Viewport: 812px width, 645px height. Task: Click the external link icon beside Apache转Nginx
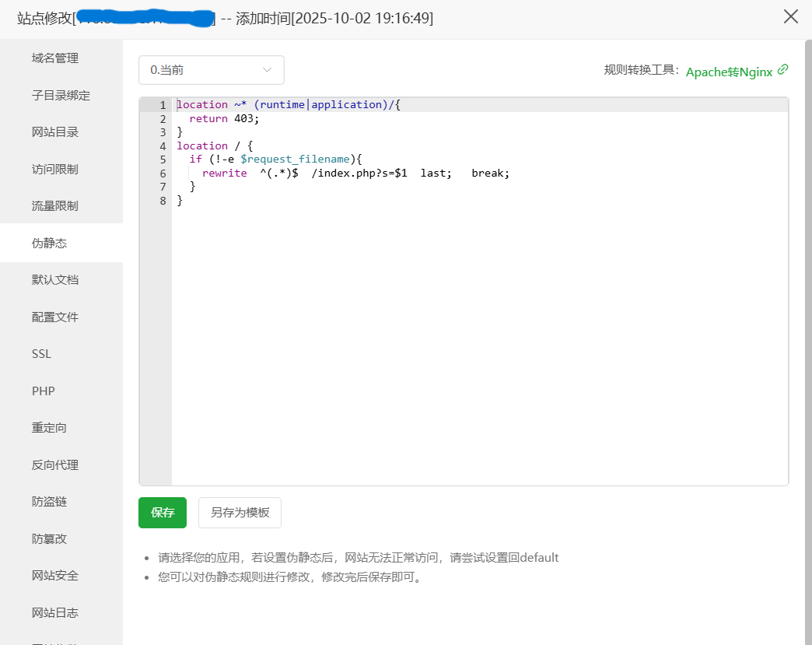coord(782,70)
